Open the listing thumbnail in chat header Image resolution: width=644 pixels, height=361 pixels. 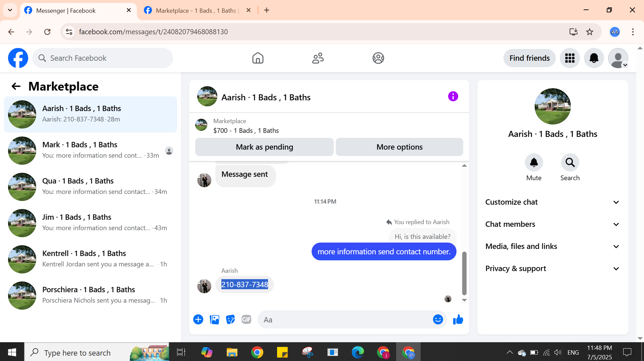click(207, 97)
